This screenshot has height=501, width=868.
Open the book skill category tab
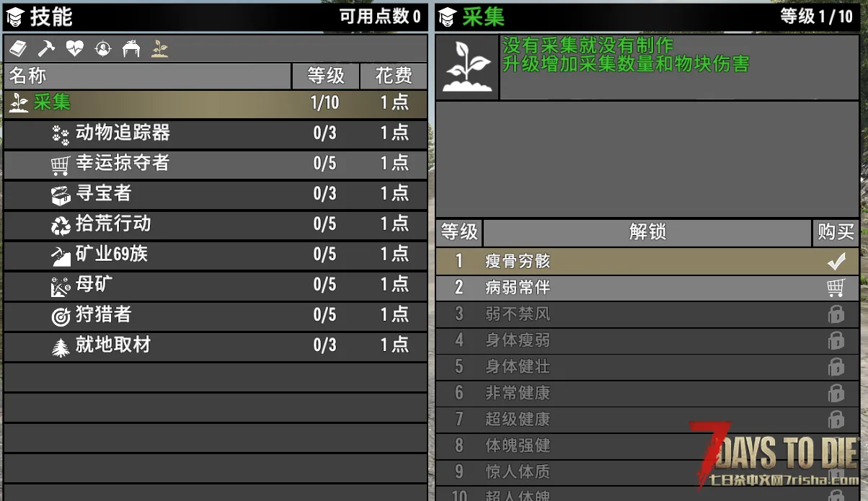point(18,48)
